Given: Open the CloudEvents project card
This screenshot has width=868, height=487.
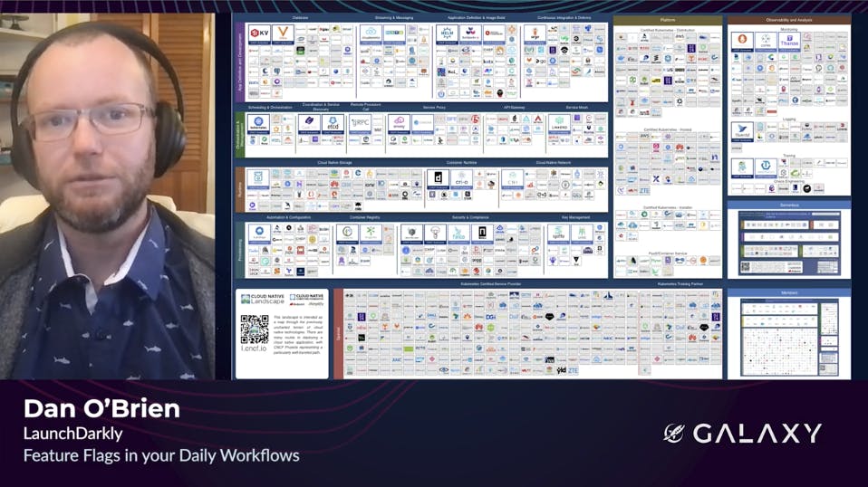Looking at the screenshot, I should point(371,34).
